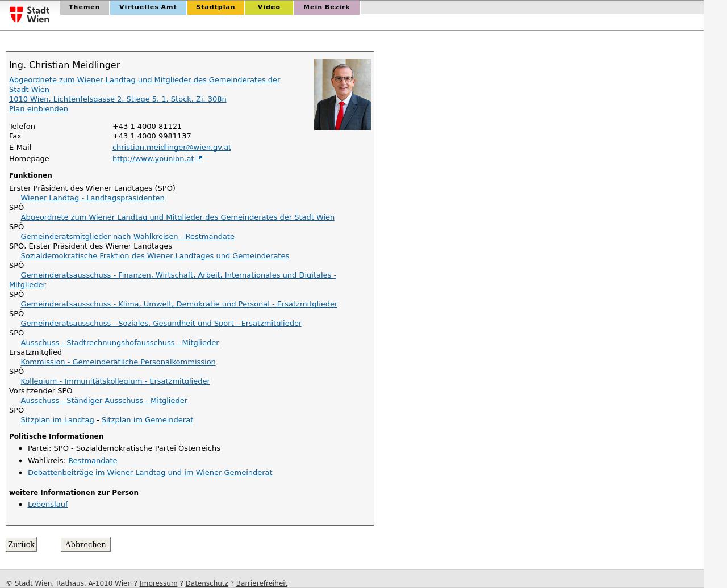Open the Impressum footer link

coord(158,583)
